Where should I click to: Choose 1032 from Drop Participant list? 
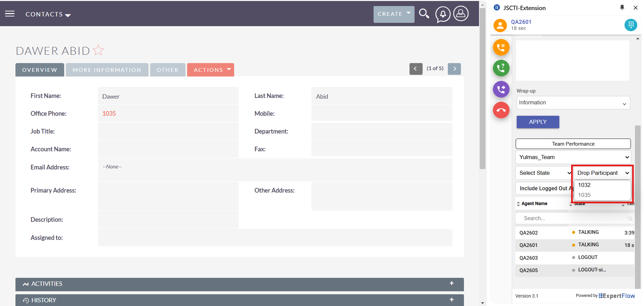coord(584,185)
